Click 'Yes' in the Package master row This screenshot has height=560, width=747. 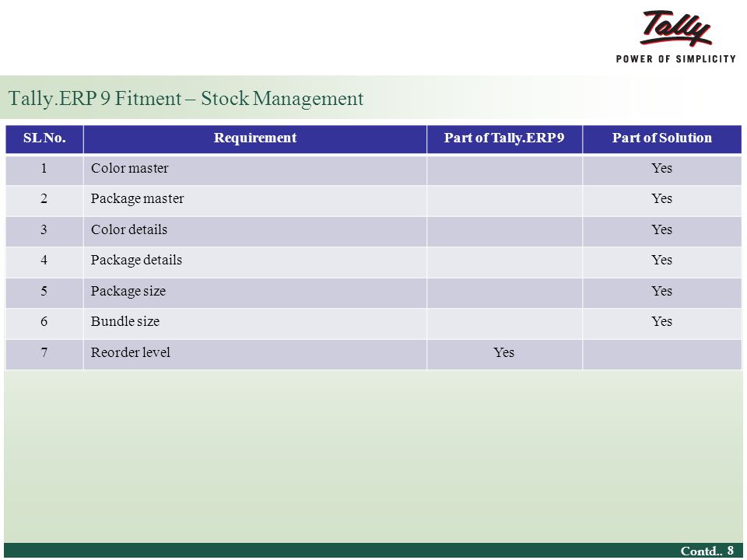[x=661, y=198]
